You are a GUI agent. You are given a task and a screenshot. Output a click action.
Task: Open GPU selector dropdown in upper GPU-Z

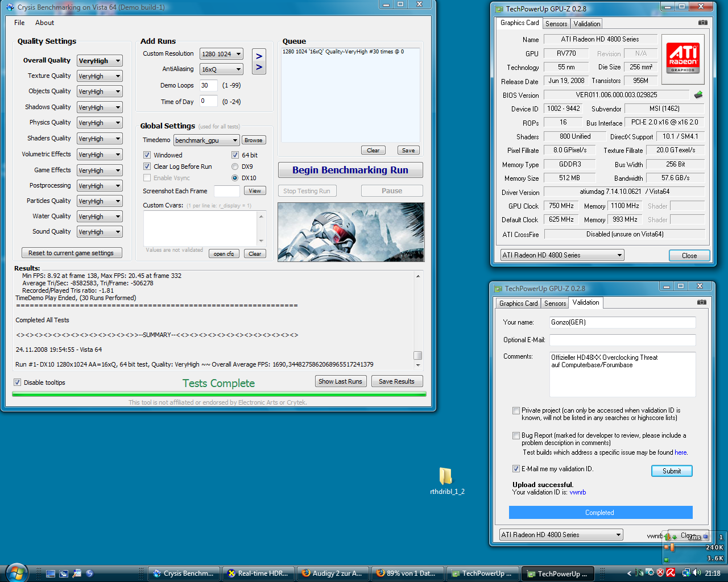point(562,255)
